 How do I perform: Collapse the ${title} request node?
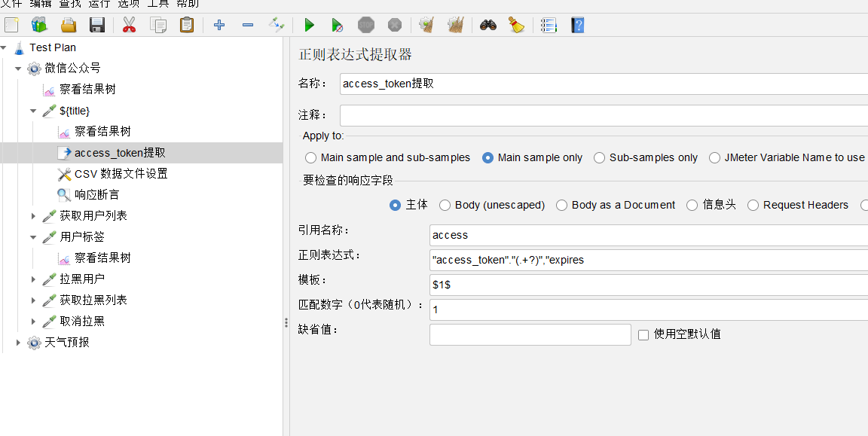[34, 111]
